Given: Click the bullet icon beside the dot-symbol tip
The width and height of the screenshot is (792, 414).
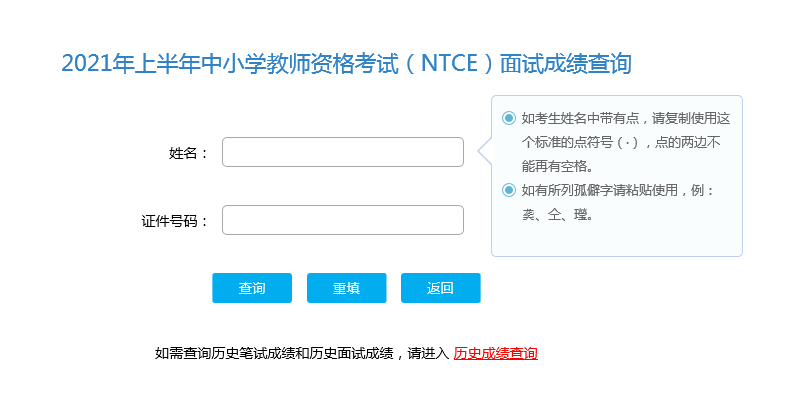Looking at the screenshot, I should 509,118.
